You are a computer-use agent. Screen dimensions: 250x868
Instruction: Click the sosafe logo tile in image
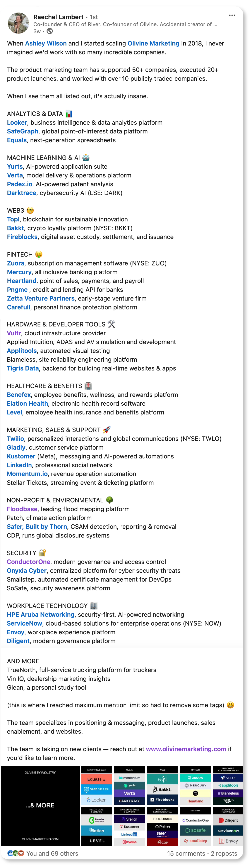coord(195,831)
